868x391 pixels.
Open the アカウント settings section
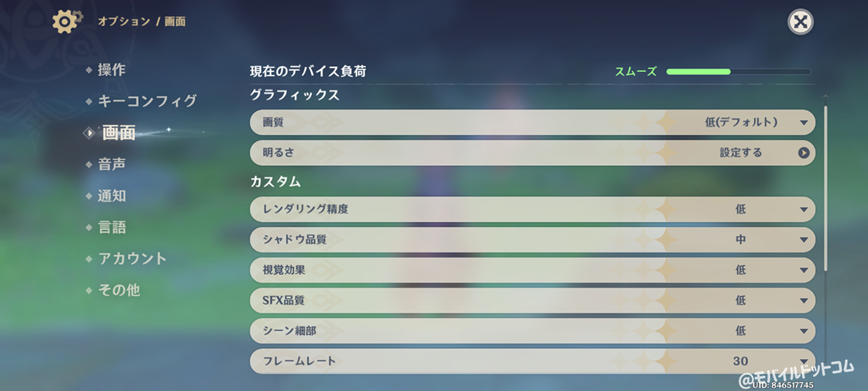(132, 259)
